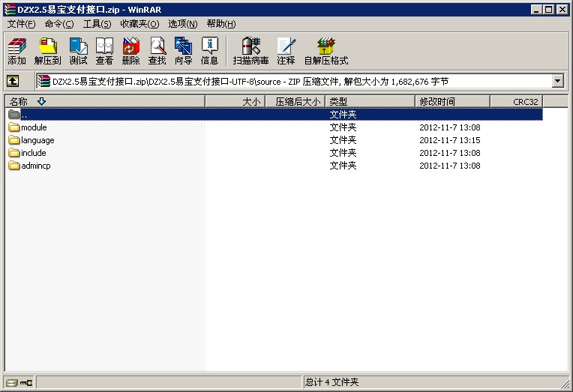The height and width of the screenshot is (392, 573).
Task: Click the key password icon in status bar
Action: [26, 382]
